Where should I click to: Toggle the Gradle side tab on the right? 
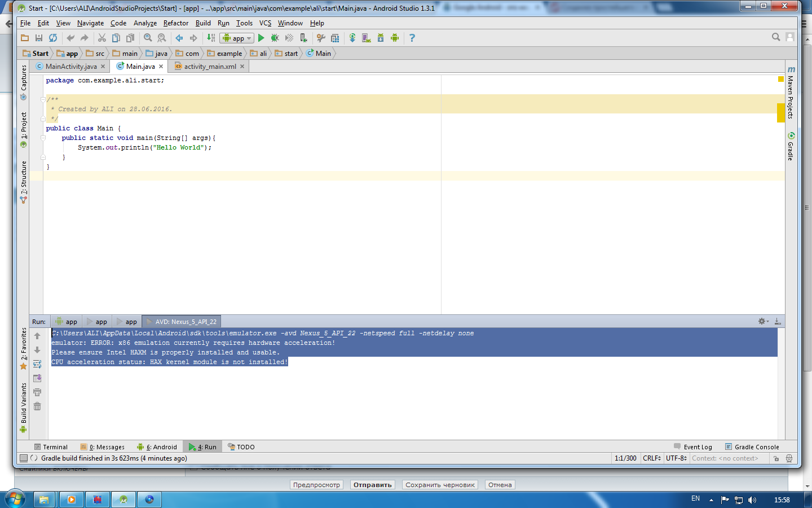[791, 147]
